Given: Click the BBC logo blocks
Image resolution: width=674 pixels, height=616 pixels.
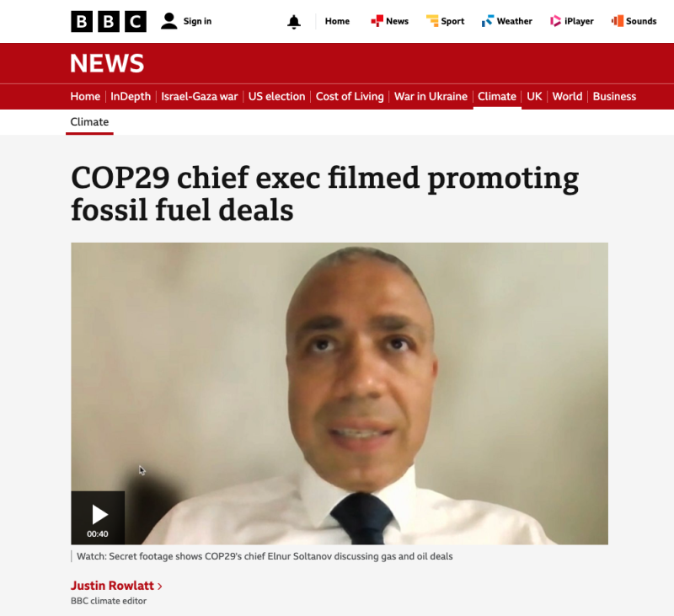Looking at the screenshot, I should click(109, 21).
